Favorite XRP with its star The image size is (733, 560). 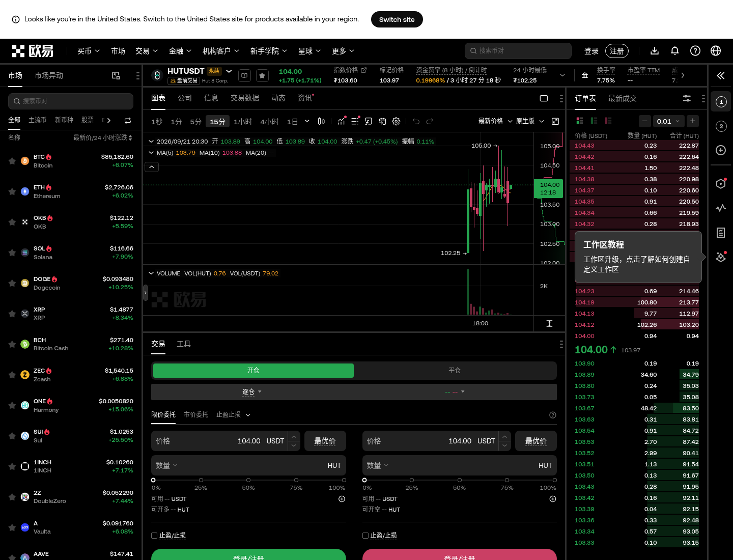tap(12, 314)
